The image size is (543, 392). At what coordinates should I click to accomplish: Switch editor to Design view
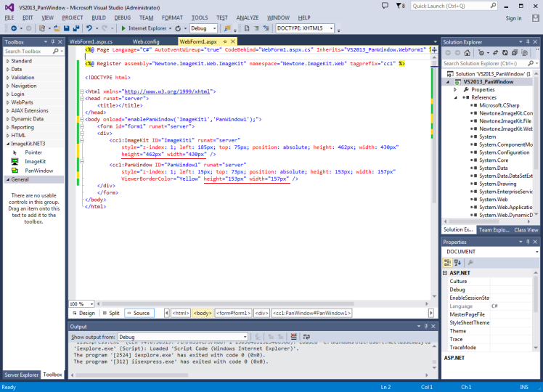point(83,313)
